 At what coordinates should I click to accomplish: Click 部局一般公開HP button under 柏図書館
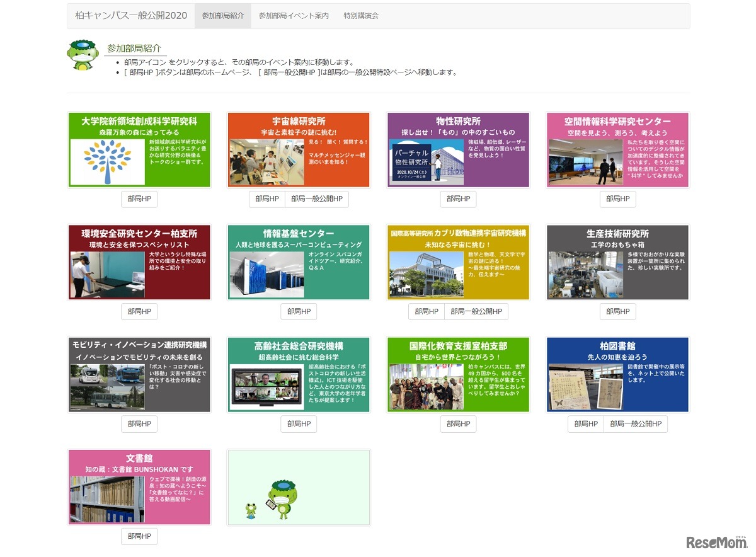[635, 424]
